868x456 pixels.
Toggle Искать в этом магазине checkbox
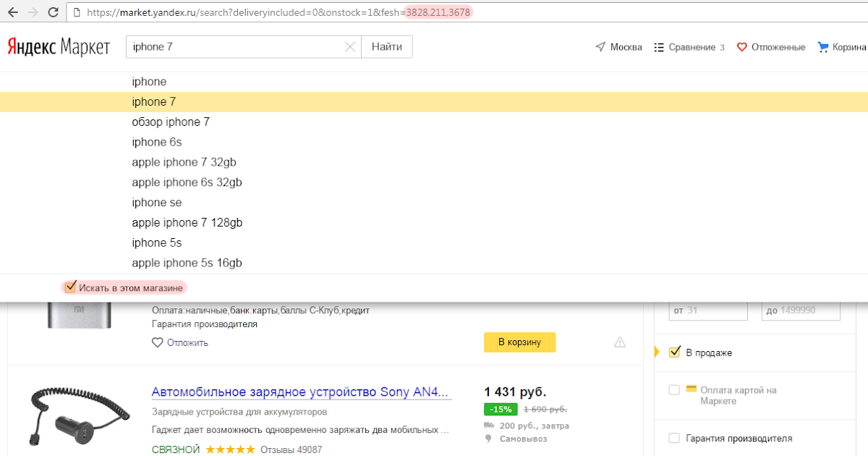click(x=70, y=287)
